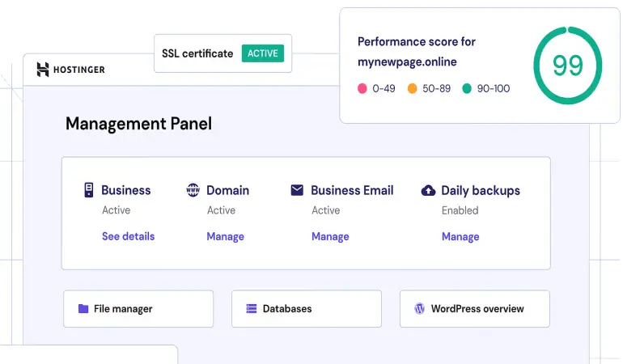Click the orange 50-89 legend dot

(413, 88)
